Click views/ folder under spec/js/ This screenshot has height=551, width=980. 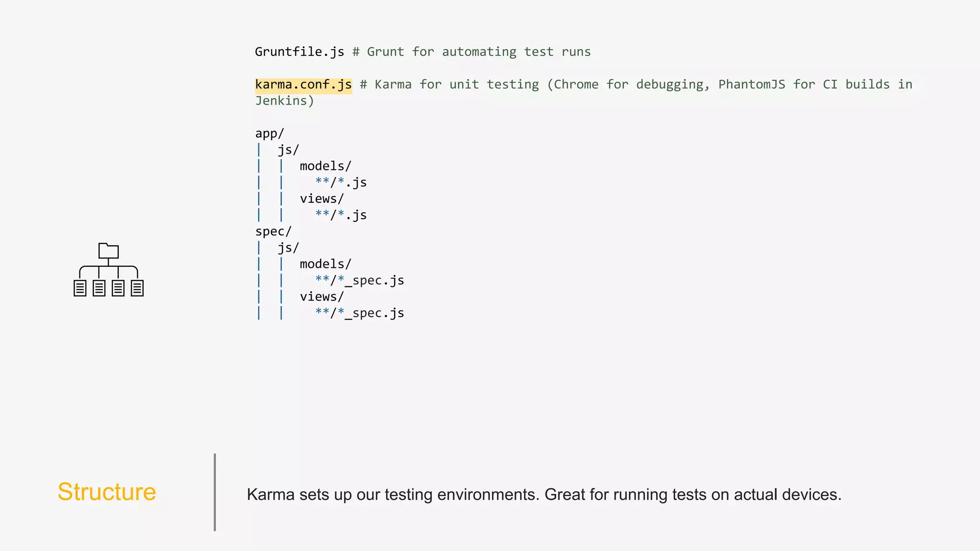[322, 297]
